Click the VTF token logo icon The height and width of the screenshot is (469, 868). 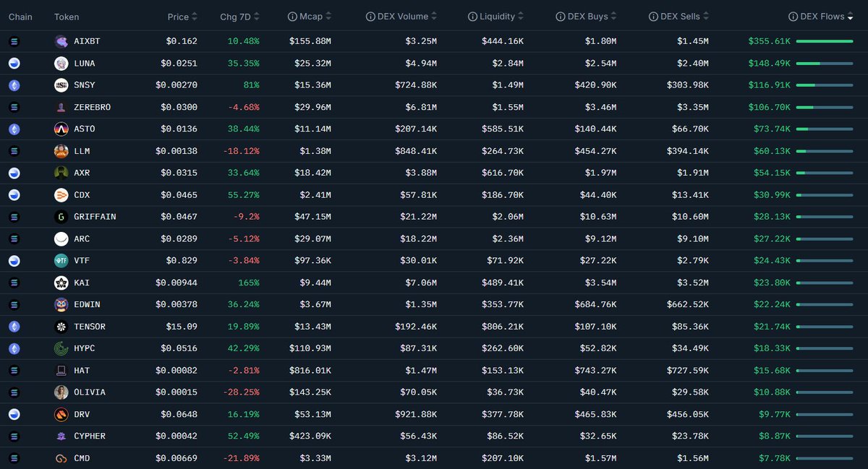coord(61,261)
